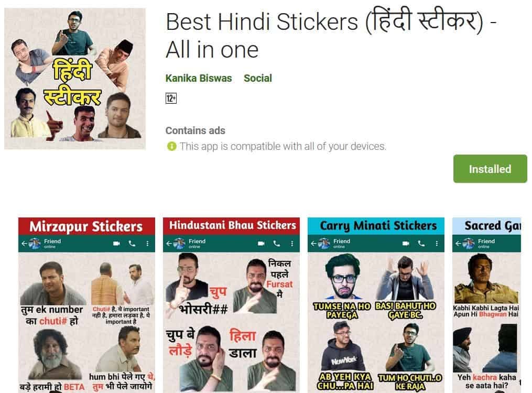Click the green Installed button
The height and width of the screenshot is (393, 532).
coord(490,169)
